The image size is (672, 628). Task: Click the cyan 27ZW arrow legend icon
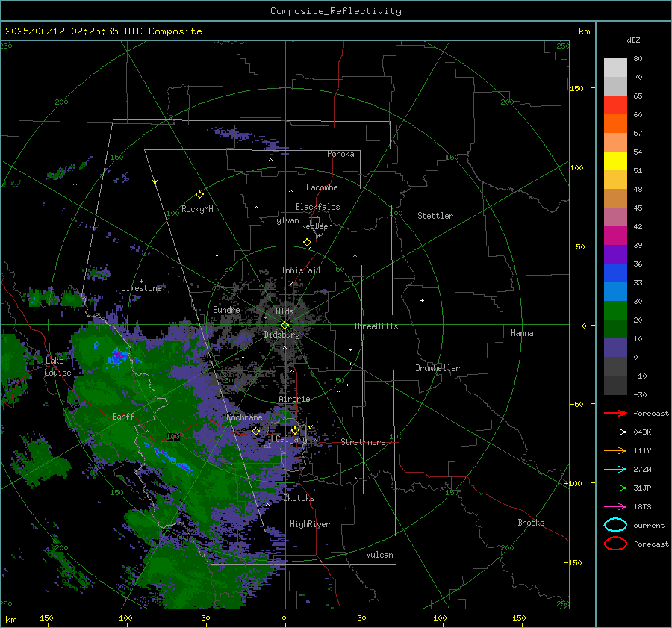click(615, 470)
